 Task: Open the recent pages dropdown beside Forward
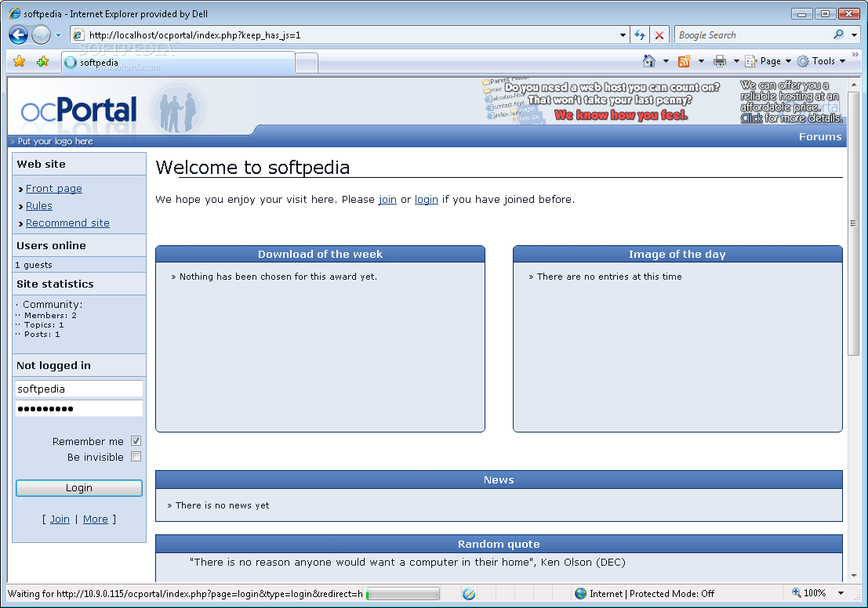click(58, 34)
